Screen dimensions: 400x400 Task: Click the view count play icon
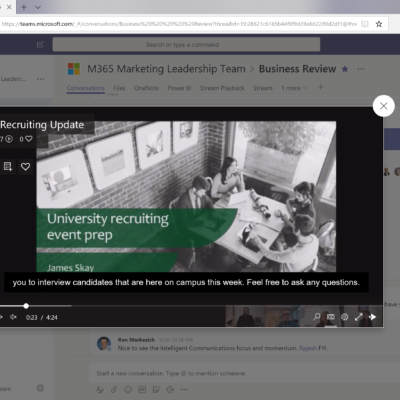(x=9, y=139)
